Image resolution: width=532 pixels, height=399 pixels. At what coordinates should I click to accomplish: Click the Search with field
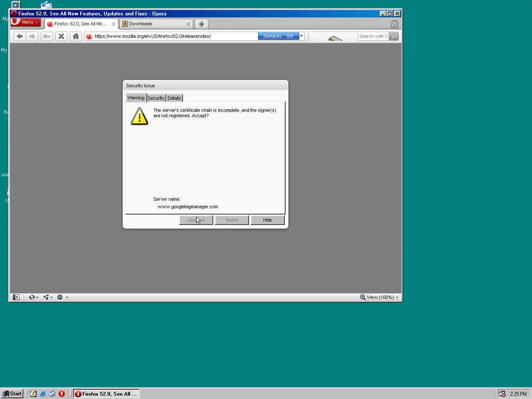click(x=373, y=36)
